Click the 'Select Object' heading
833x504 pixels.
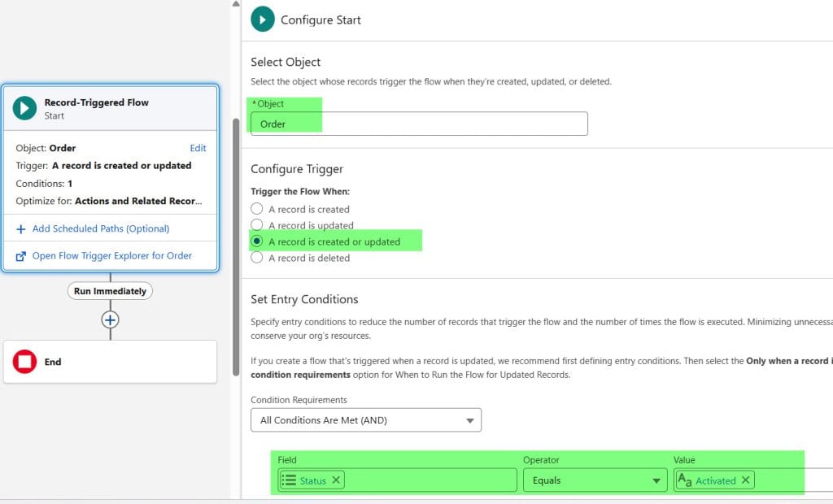click(x=286, y=62)
